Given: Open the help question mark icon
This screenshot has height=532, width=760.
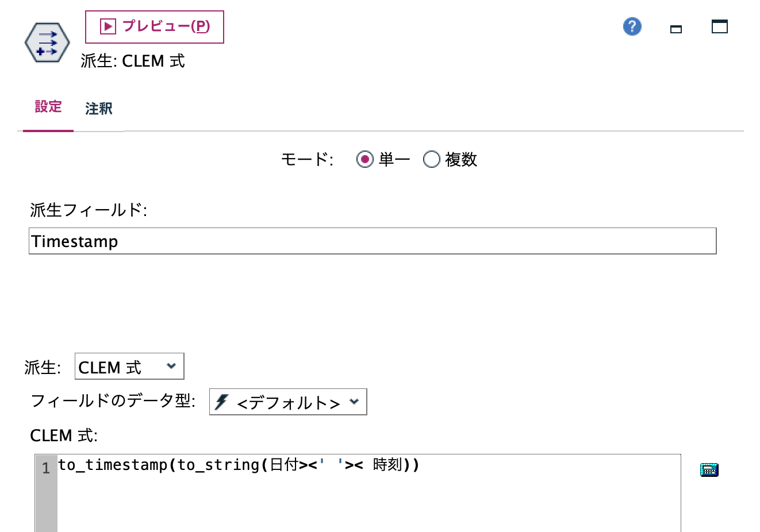Looking at the screenshot, I should [x=632, y=26].
